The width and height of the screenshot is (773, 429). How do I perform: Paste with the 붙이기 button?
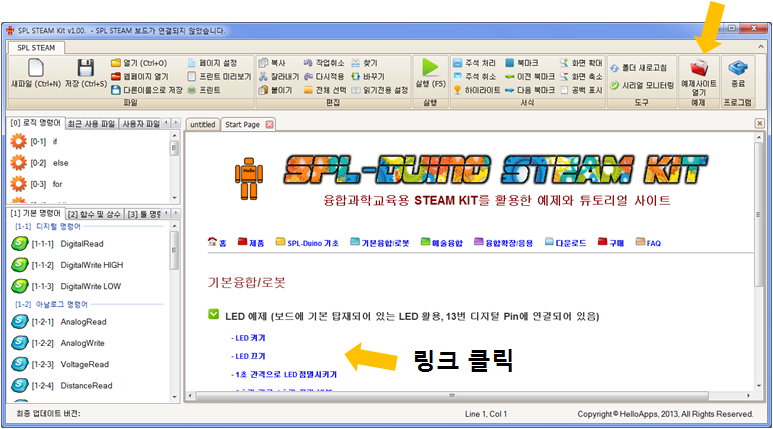point(276,90)
